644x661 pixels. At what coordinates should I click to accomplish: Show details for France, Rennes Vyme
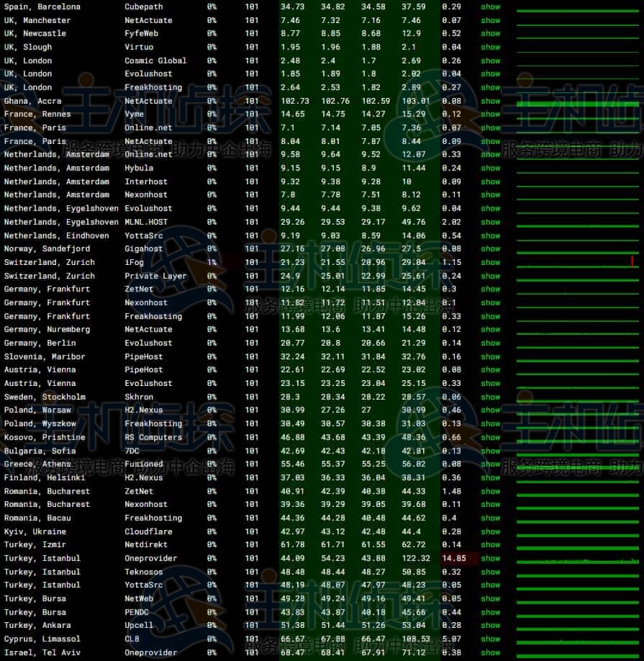(490, 114)
